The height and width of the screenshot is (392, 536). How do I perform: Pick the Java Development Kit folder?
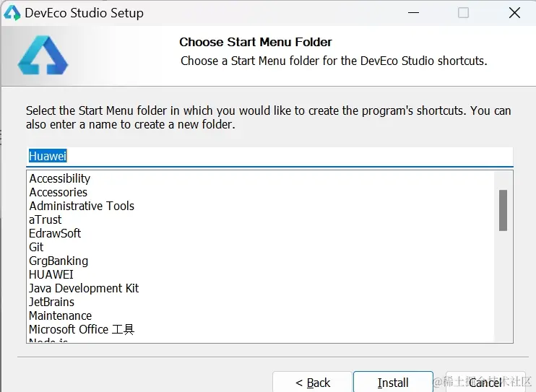tap(84, 288)
